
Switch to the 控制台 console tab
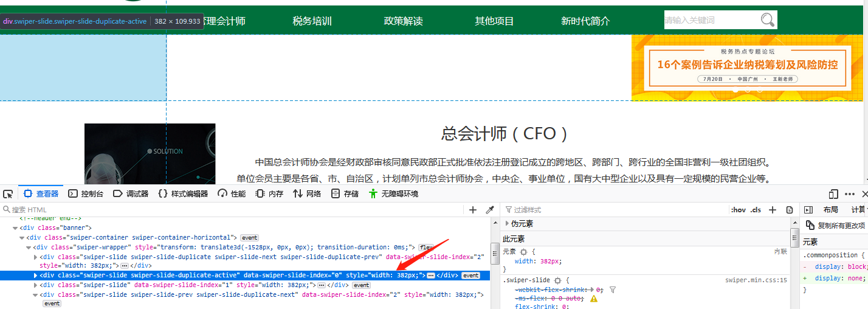pos(86,194)
